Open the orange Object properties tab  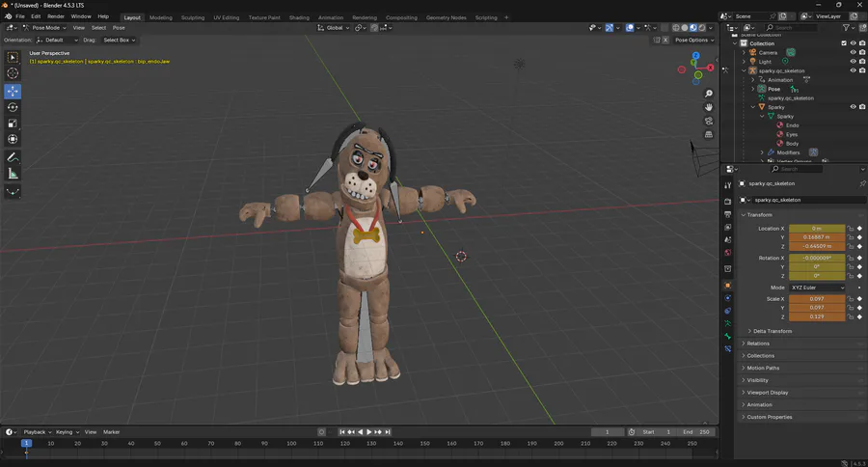727,286
